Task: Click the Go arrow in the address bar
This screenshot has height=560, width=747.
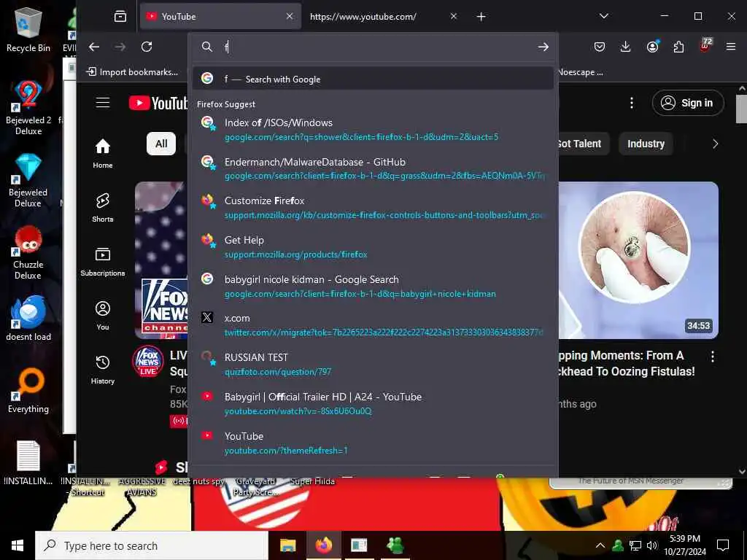Action: (x=543, y=47)
